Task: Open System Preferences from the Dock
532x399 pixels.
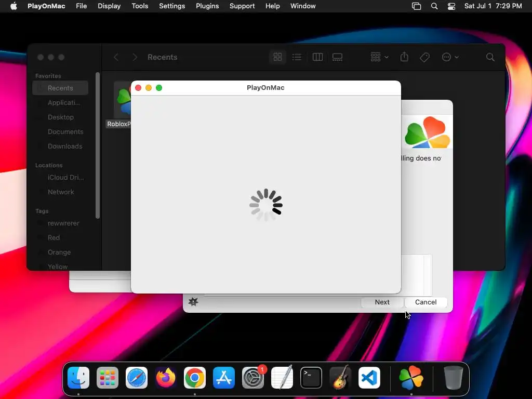Action: [253, 378]
